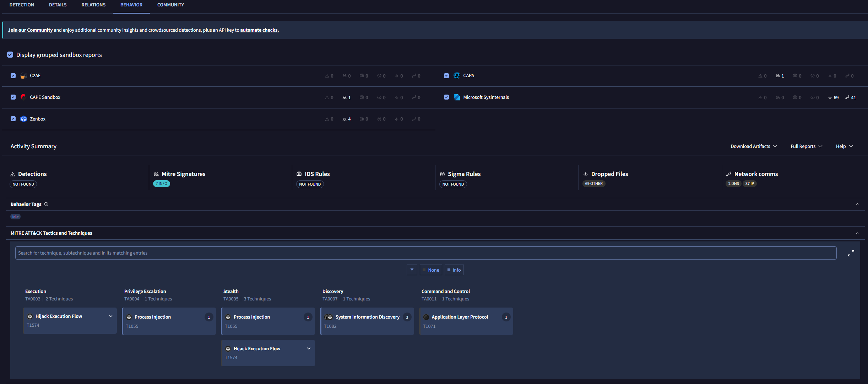Viewport: 868px width, 384px height.
Task: Toggle the Zenbox sandbox checkbox
Action: [13, 119]
